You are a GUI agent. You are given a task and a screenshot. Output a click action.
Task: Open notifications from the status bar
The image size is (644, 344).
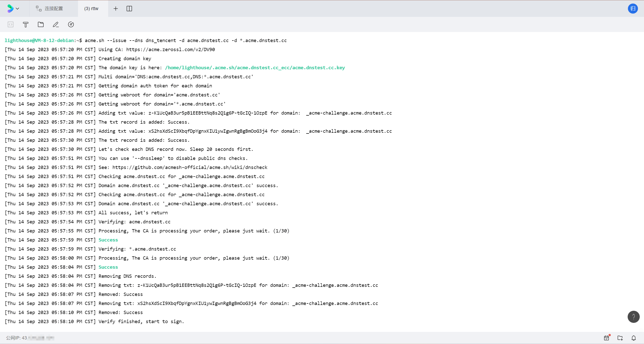pyautogui.click(x=634, y=338)
